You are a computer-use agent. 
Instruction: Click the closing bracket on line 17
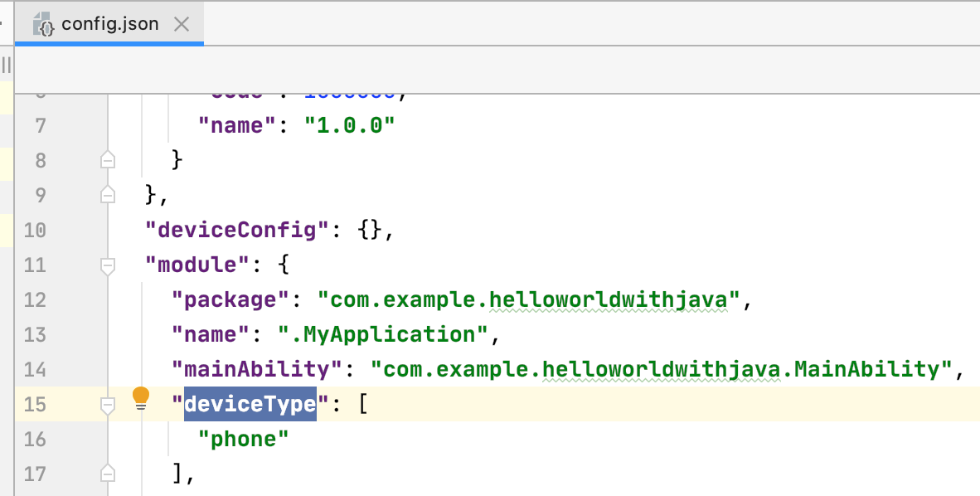click(x=177, y=474)
